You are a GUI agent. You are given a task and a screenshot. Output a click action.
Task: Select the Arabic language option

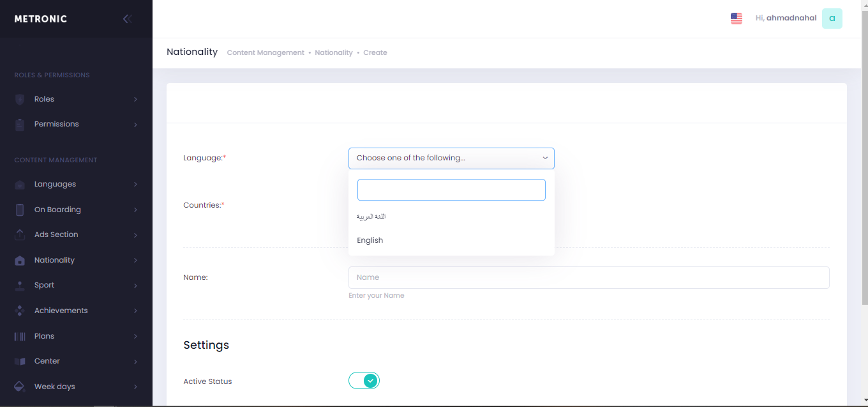371,217
